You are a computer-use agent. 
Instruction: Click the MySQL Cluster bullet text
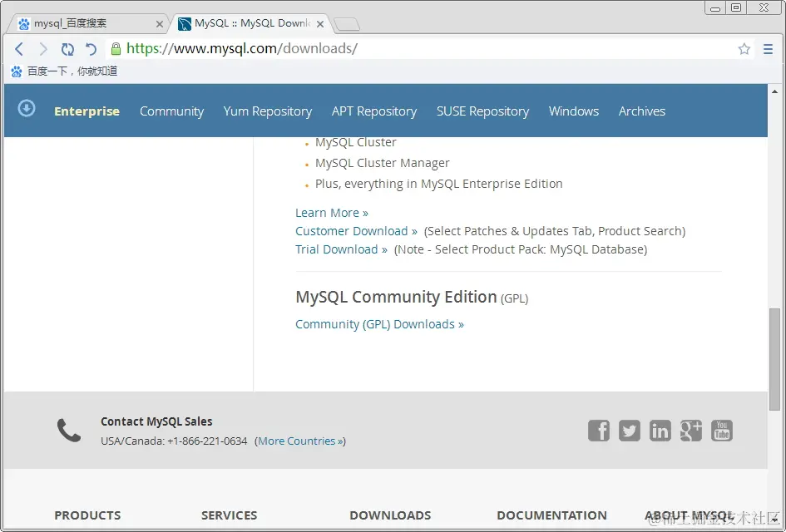[355, 142]
